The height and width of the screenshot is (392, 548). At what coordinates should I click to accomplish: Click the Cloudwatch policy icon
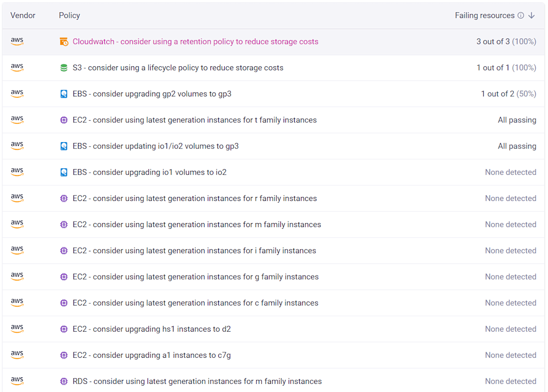click(64, 42)
